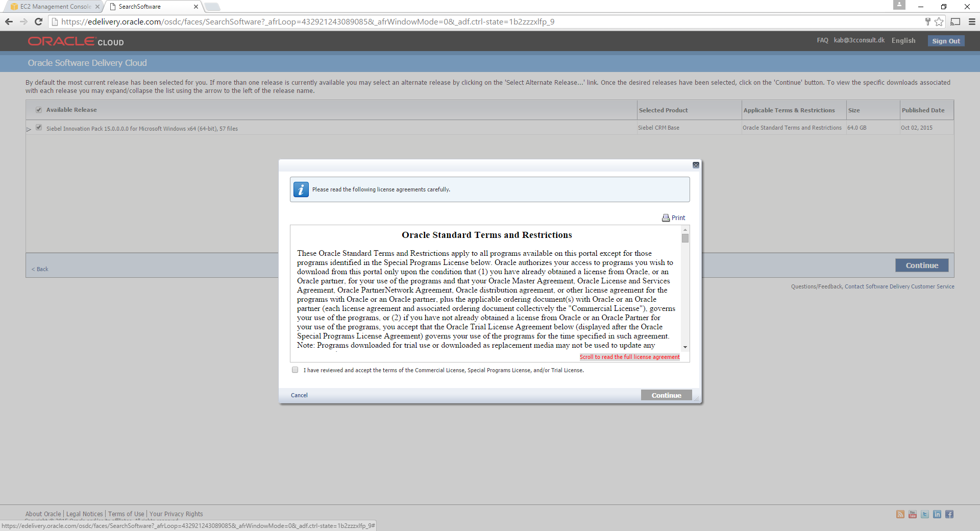Close the SearchSoftware tab
This screenshot has height=531, width=980.
click(196, 7)
